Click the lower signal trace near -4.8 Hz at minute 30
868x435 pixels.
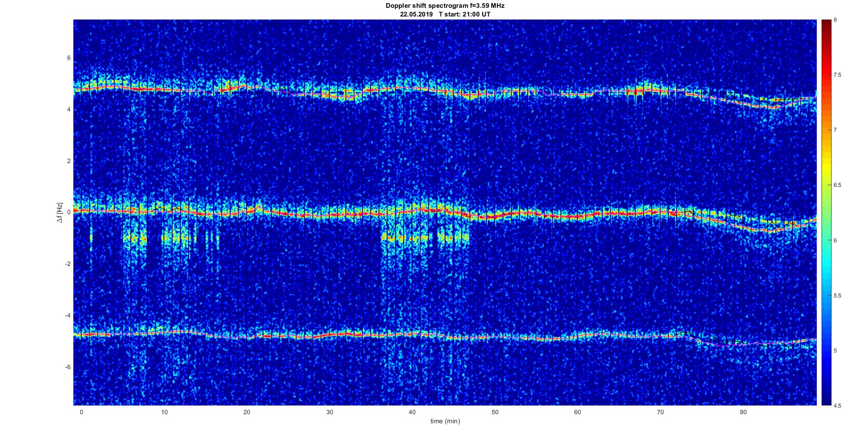[x=330, y=334]
